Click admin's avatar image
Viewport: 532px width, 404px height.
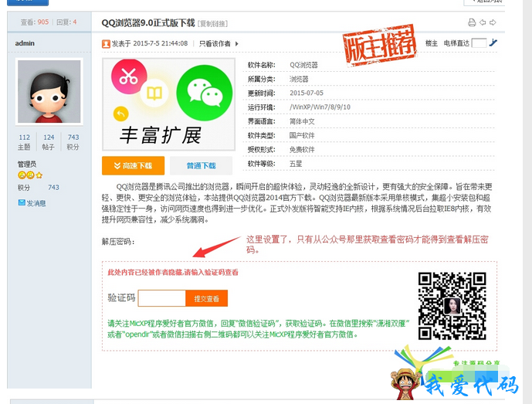[x=49, y=91]
